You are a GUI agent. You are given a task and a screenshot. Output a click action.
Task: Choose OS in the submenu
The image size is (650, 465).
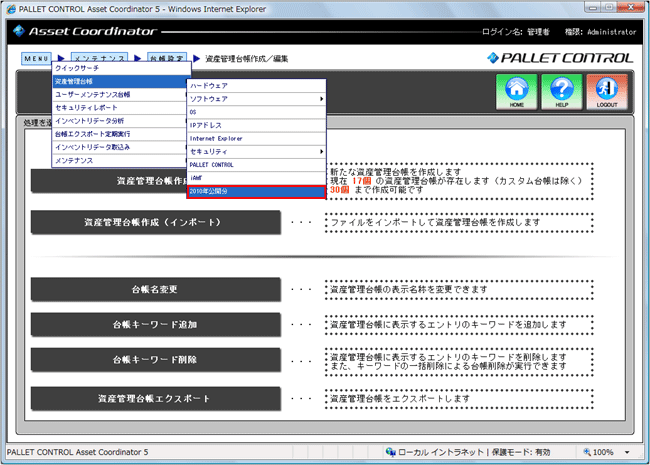click(256, 112)
